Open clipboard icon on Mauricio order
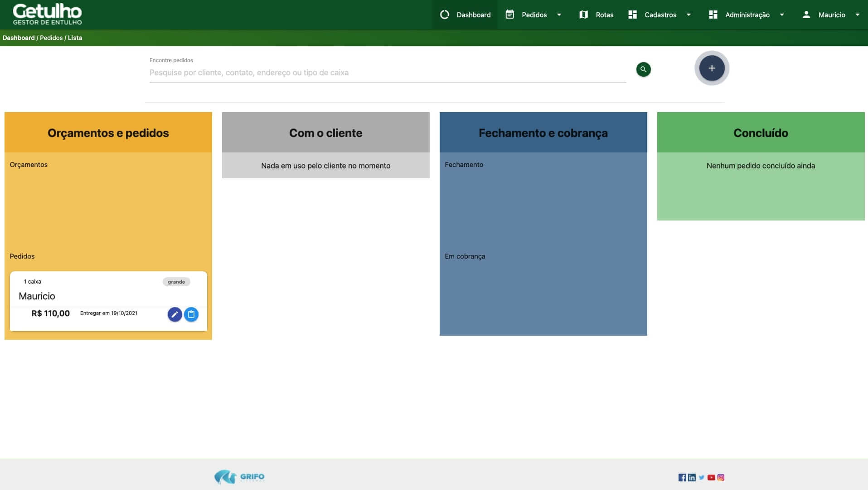The height and width of the screenshot is (490, 868). click(191, 314)
